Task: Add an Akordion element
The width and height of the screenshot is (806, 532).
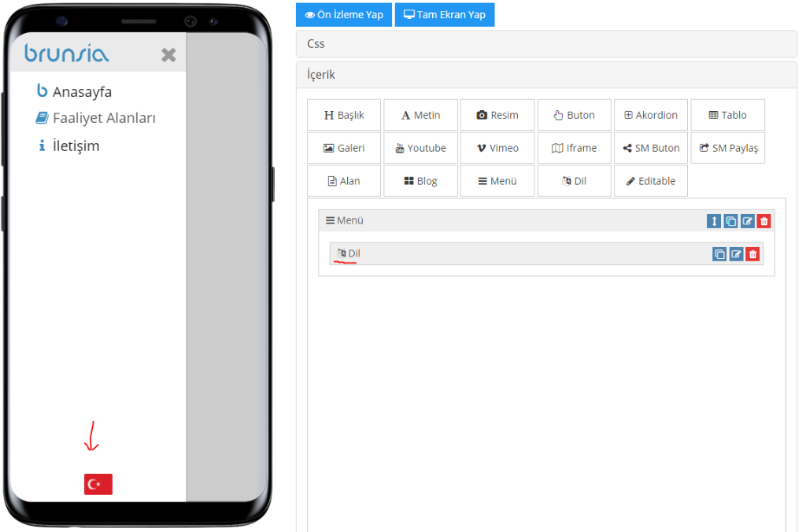Action: (x=651, y=115)
